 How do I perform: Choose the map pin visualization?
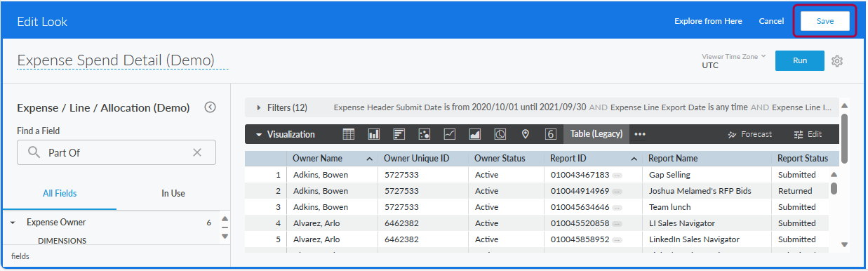coord(525,134)
